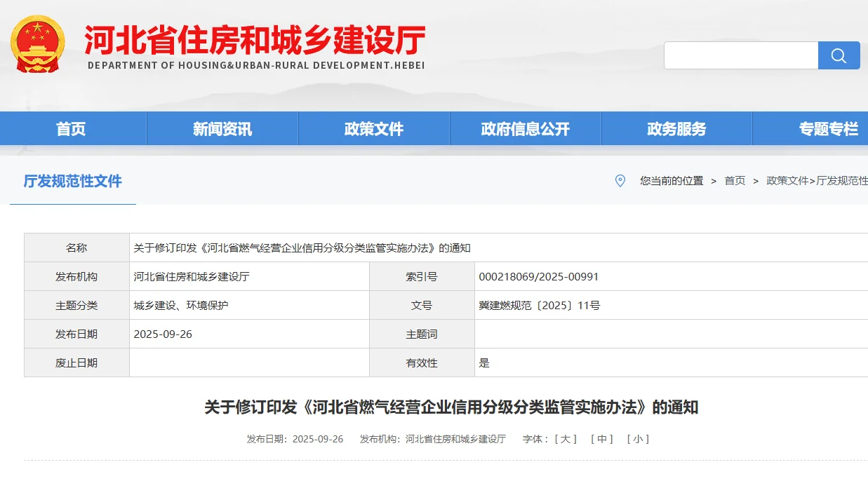The width and height of the screenshot is (868, 495).
Task: Open the 政策文件 navigation menu
Action: (x=374, y=129)
